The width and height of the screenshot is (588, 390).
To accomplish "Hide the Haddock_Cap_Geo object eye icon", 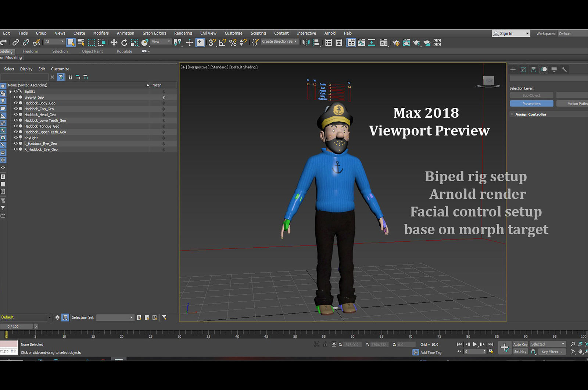I will pyautogui.click(x=15, y=109).
